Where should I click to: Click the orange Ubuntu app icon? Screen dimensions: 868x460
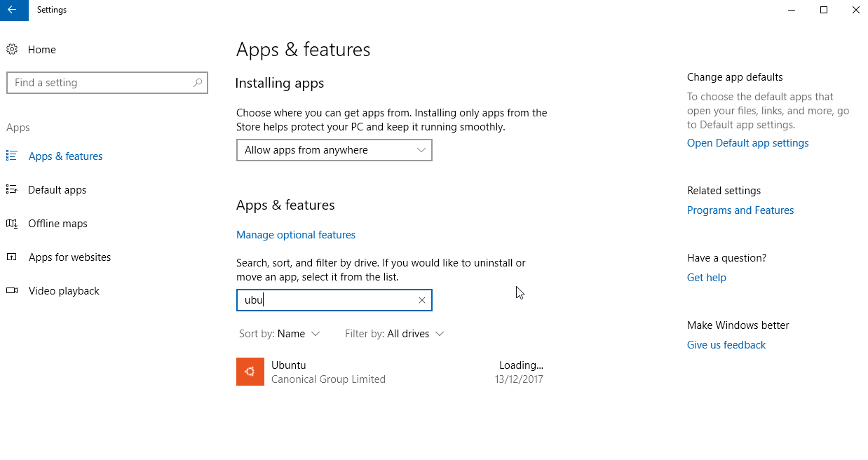250,372
